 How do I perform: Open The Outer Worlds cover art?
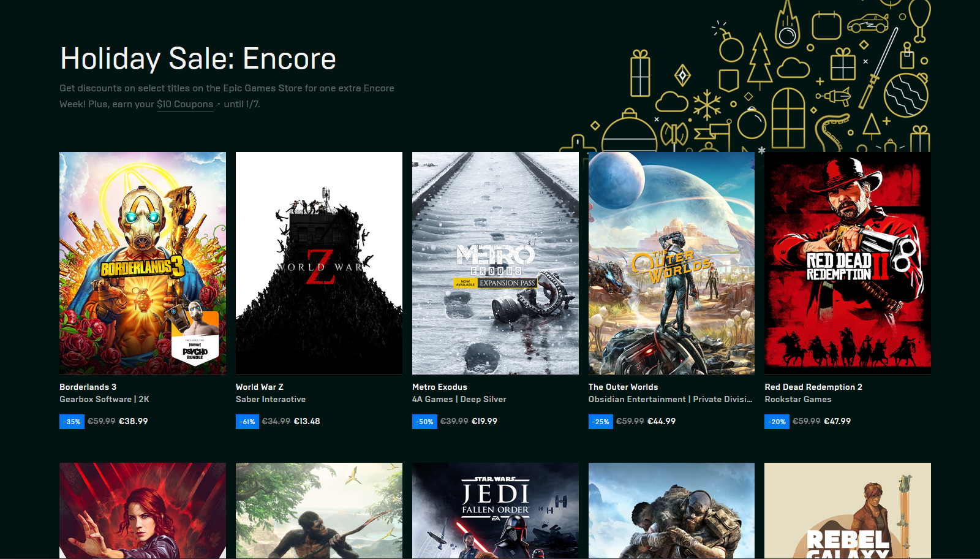(x=671, y=263)
